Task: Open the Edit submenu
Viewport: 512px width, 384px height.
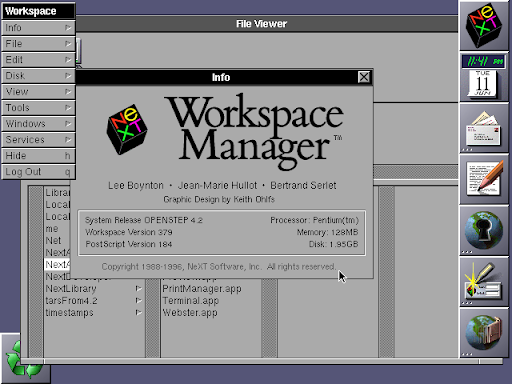Action: click(38, 60)
